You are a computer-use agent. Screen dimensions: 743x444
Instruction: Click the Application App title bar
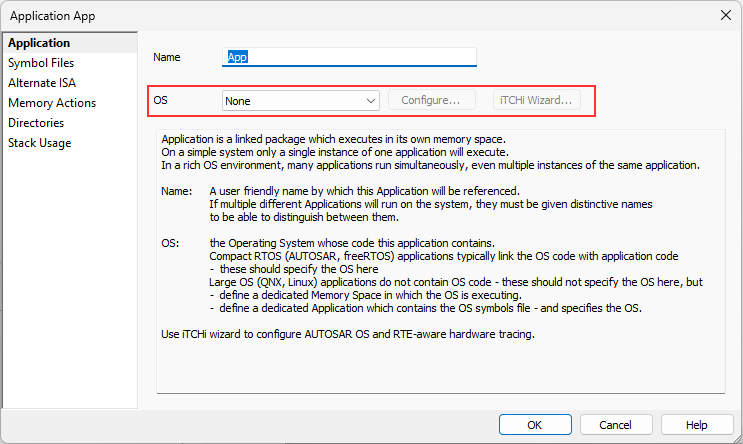[x=300, y=15]
